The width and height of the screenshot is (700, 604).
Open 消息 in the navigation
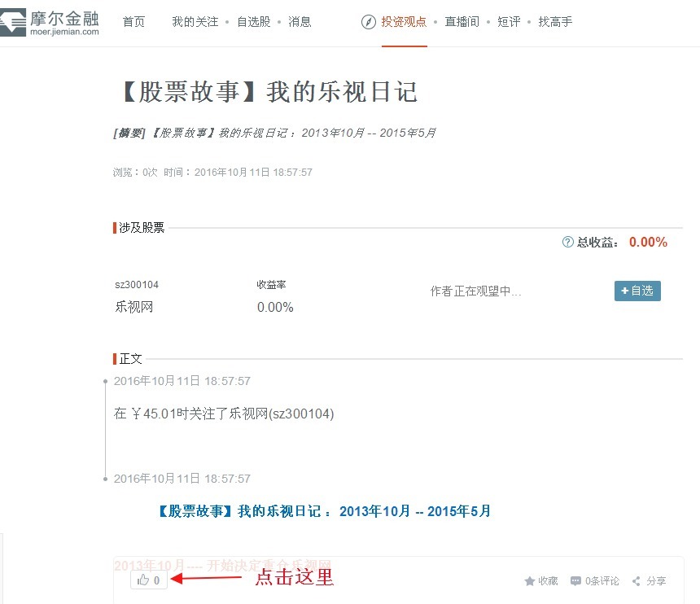click(x=300, y=21)
